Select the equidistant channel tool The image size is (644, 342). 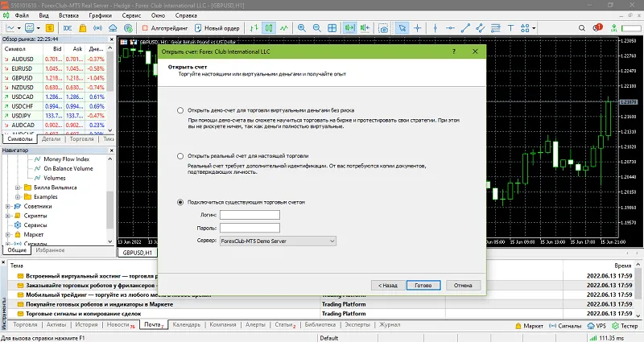coord(480,28)
